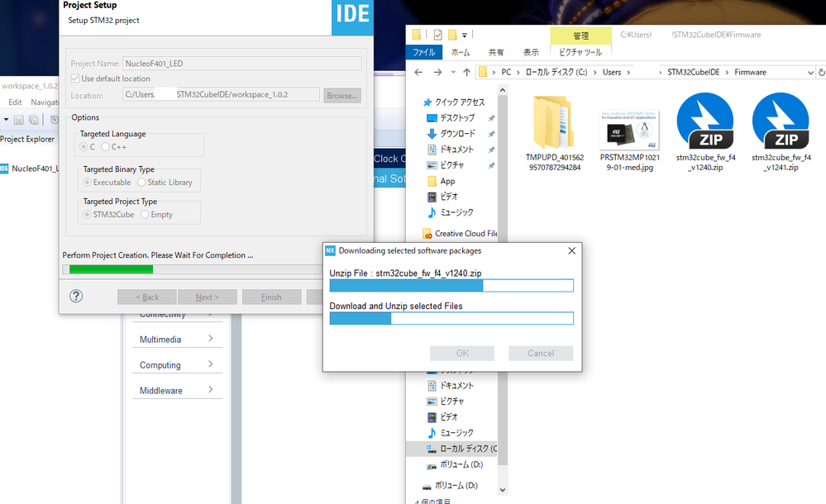Choose the Executable binary type radio
Image resolution: width=826 pixels, height=504 pixels.
(87, 183)
